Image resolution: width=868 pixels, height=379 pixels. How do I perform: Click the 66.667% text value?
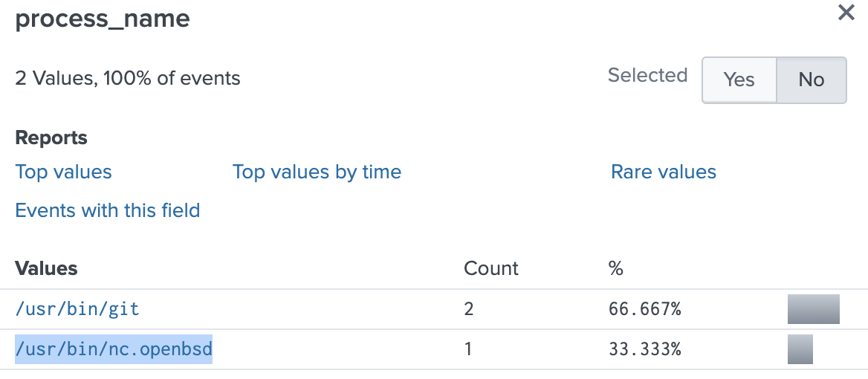tap(644, 308)
